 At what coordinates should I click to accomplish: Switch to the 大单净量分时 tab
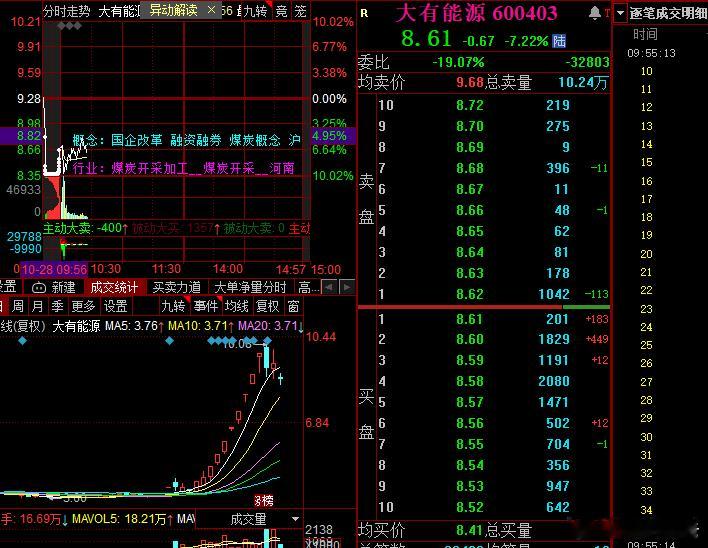pyautogui.click(x=251, y=288)
